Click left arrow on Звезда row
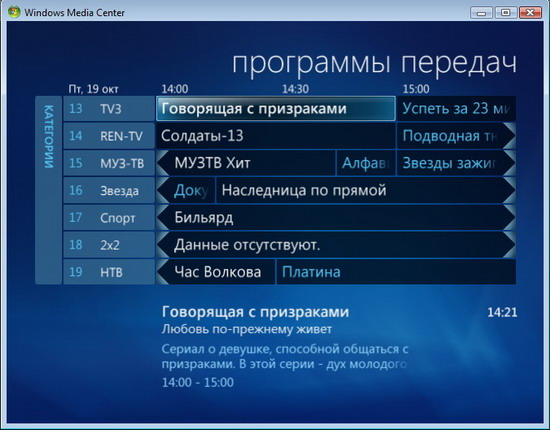 [163, 190]
